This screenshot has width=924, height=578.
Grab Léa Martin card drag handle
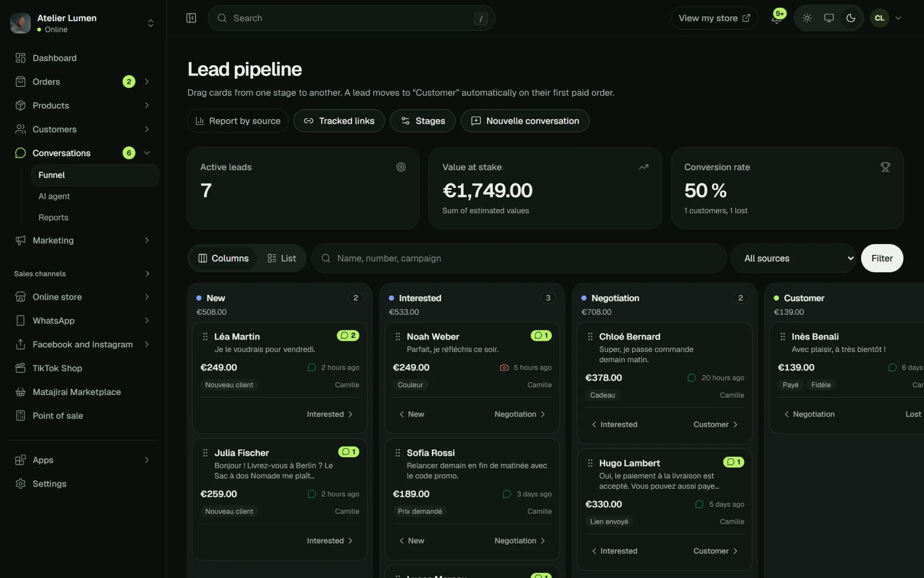pyautogui.click(x=205, y=337)
